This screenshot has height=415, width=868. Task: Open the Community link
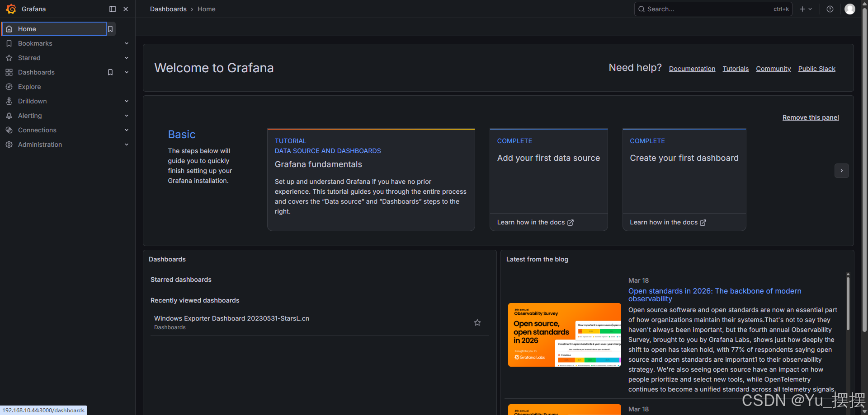(x=774, y=69)
